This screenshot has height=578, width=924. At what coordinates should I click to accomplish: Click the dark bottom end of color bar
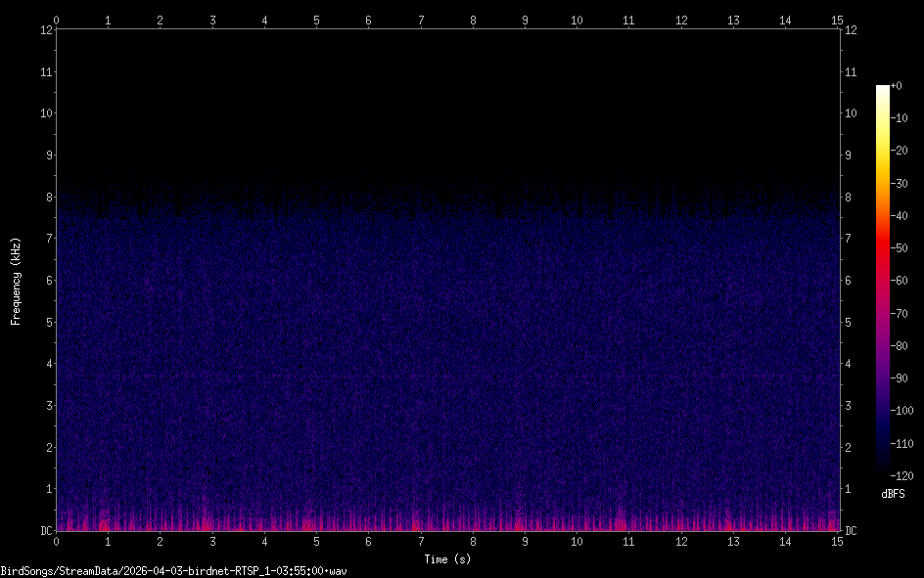pyautogui.click(x=882, y=471)
